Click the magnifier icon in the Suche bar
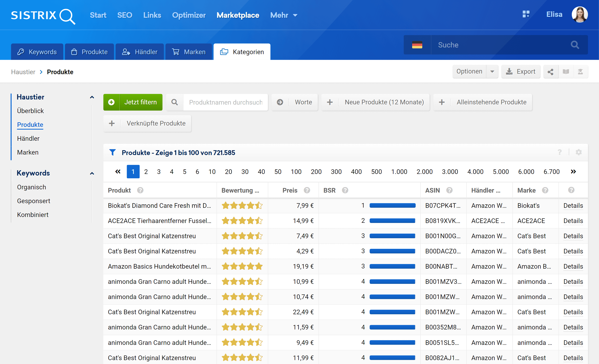Screen dimensions: 599x364 [x=575, y=45]
